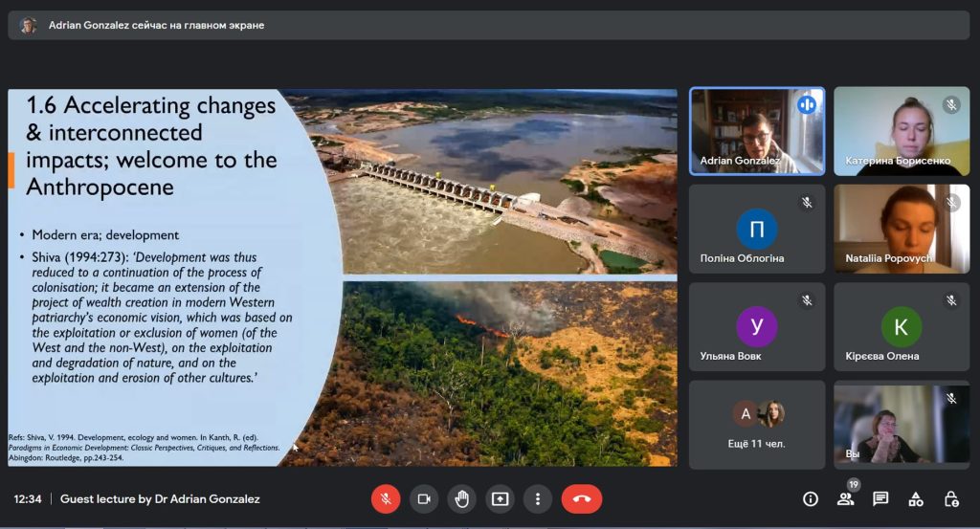
Task: Select Adrian Gonzalez's video tile
Action: pos(757,131)
